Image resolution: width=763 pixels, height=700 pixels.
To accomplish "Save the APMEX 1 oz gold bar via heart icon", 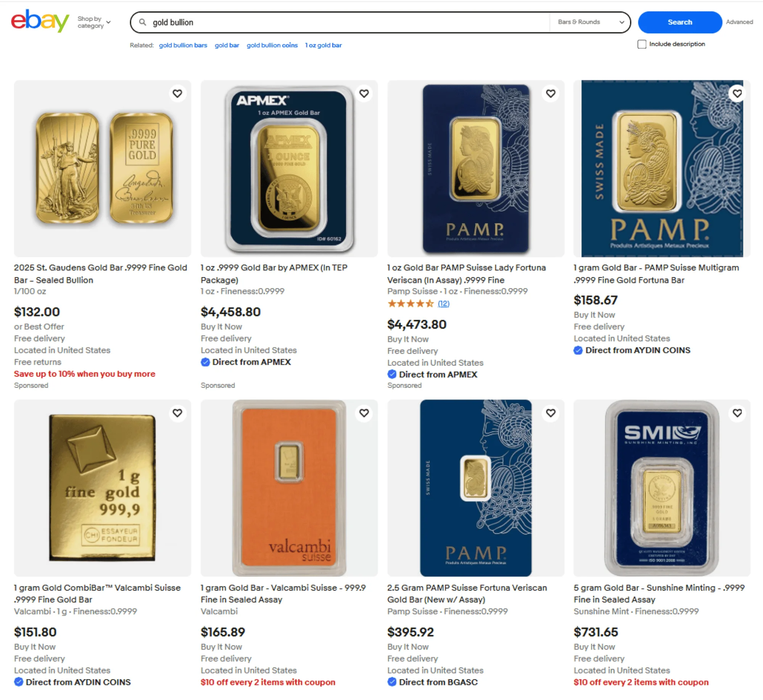I will coord(364,93).
